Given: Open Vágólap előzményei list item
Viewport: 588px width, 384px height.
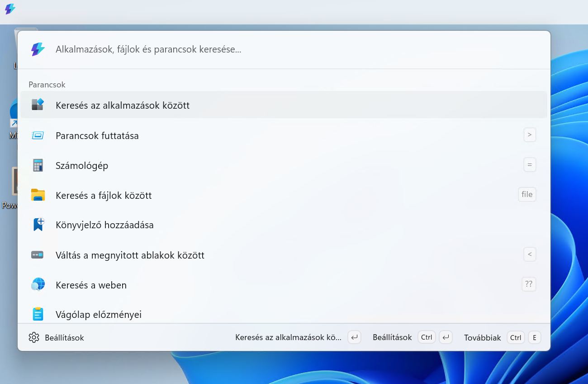Looking at the screenshot, I should (99, 314).
